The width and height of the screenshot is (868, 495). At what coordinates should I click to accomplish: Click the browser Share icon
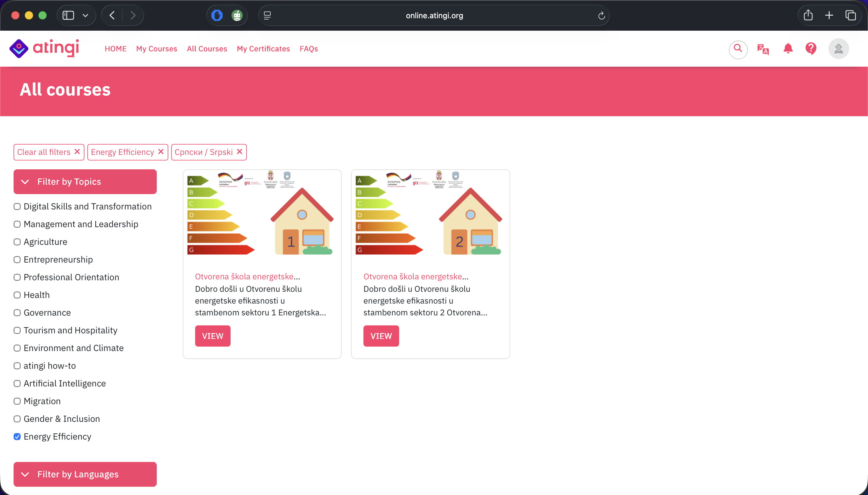click(x=808, y=15)
